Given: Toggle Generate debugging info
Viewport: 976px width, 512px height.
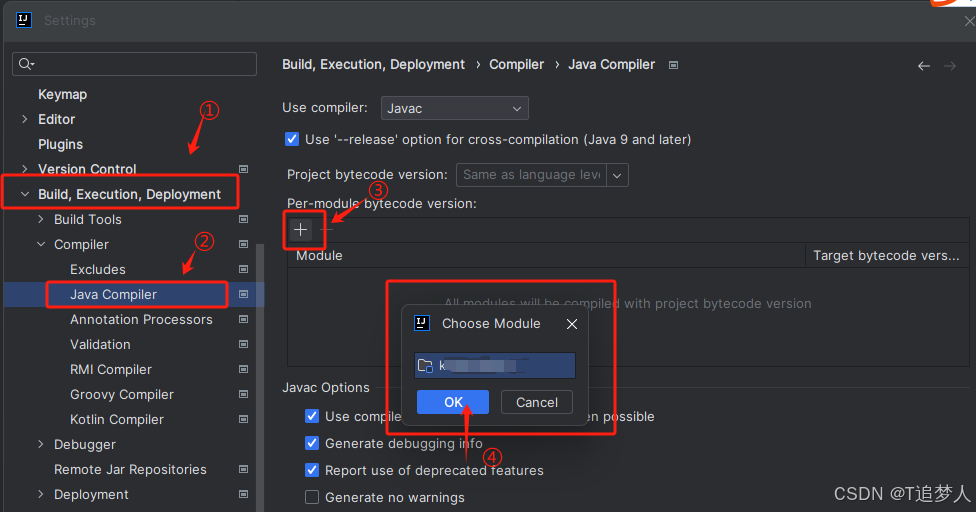Looking at the screenshot, I should click(x=312, y=443).
